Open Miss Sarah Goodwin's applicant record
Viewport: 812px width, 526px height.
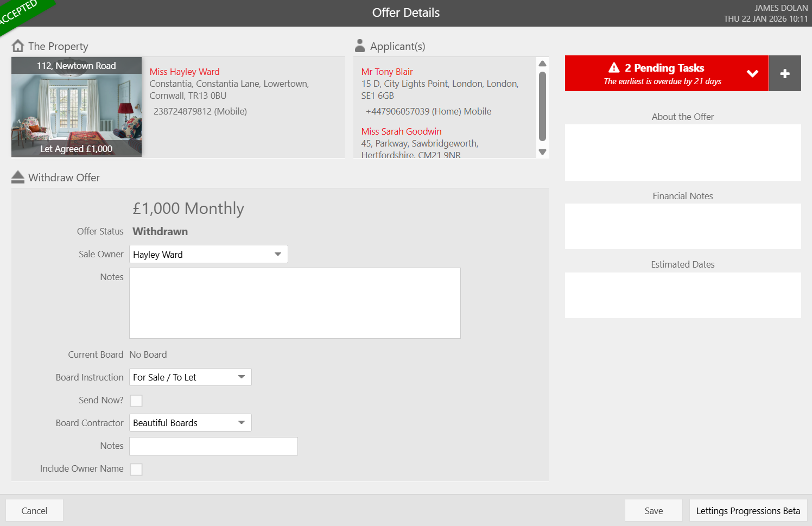[x=401, y=131]
